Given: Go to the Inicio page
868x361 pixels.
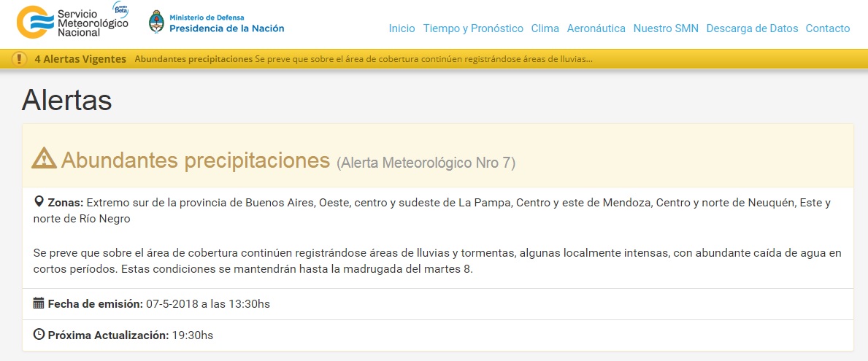Looking at the screenshot, I should coord(402,28).
